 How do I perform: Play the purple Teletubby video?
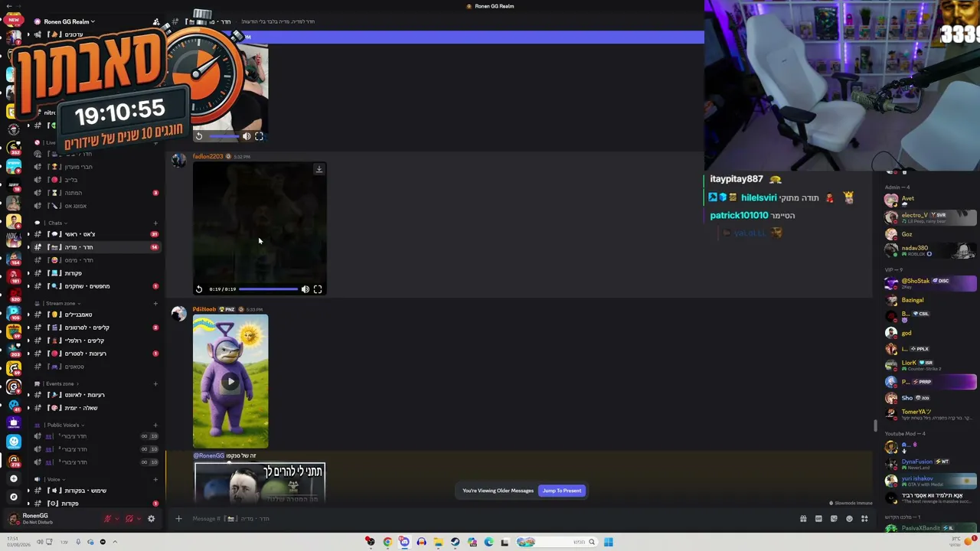point(230,381)
